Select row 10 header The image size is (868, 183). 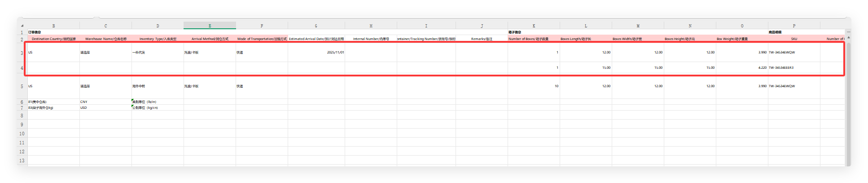[22, 134]
